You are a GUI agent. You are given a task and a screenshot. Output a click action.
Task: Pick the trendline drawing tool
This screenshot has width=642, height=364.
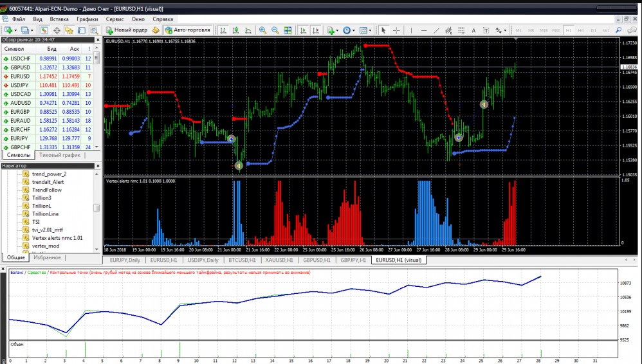(437, 30)
